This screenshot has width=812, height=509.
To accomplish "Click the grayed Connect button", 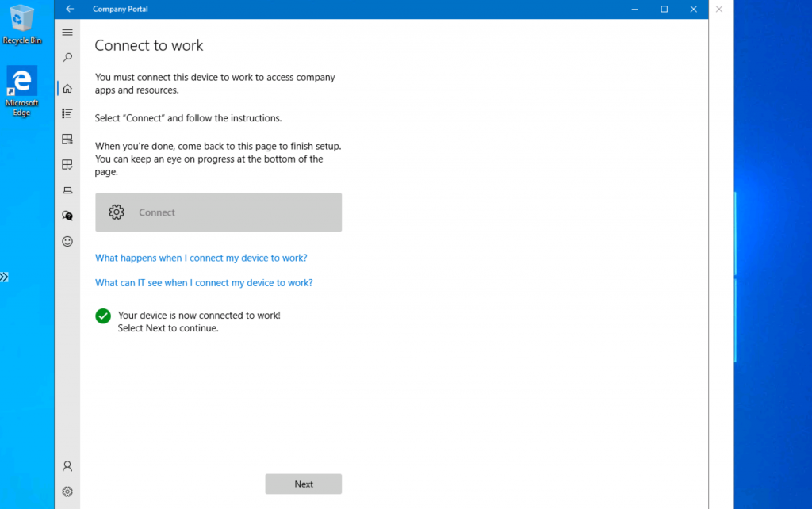I will (x=219, y=212).
